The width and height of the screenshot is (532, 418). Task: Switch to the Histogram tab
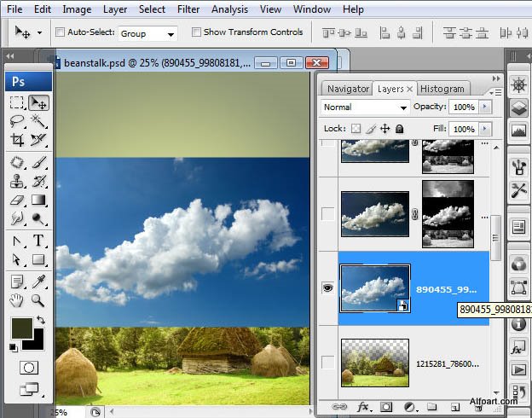coord(442,89)
